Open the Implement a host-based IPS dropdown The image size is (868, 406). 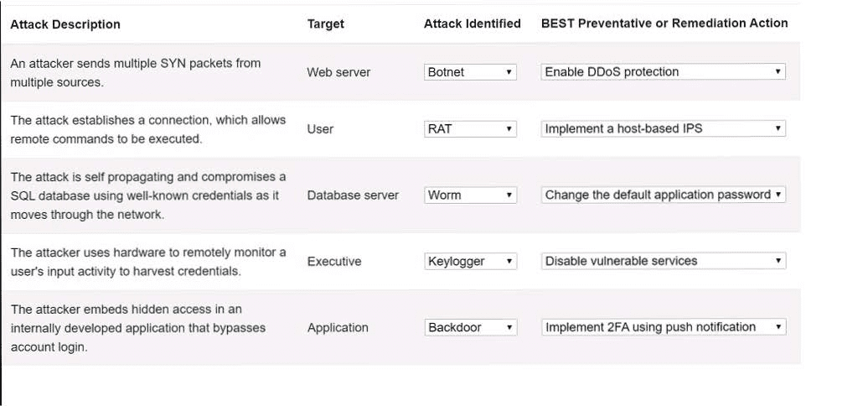pyautogui.click(x=664, y=129)
